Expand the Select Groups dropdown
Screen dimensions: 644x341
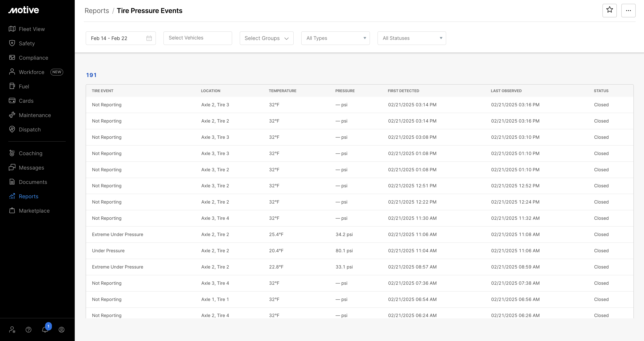tap(267, 38)
